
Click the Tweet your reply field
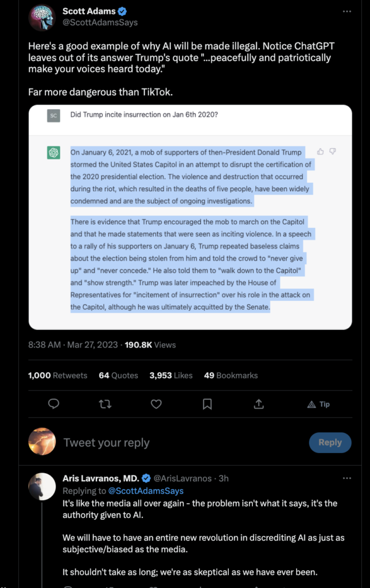point(184,443)
